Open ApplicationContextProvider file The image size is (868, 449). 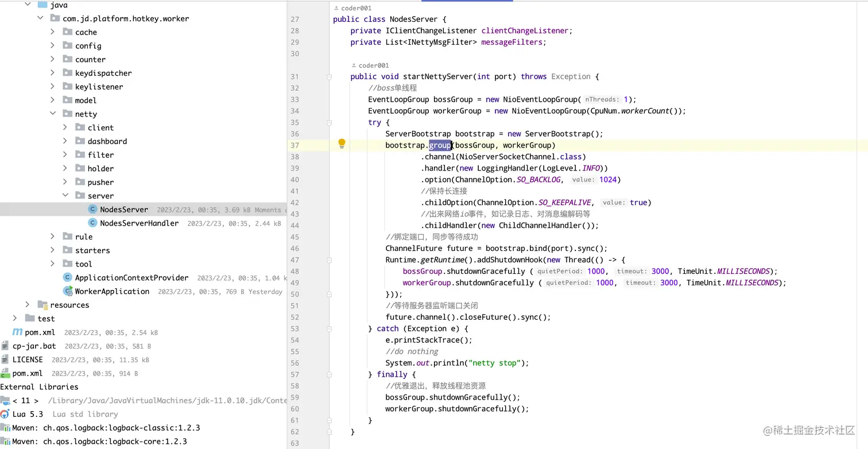click(131, 277)
